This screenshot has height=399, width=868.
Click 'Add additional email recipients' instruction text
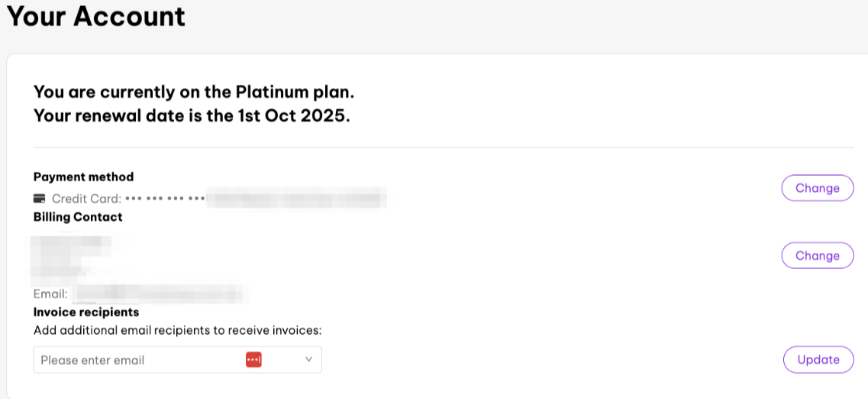[x=178, y=330]
